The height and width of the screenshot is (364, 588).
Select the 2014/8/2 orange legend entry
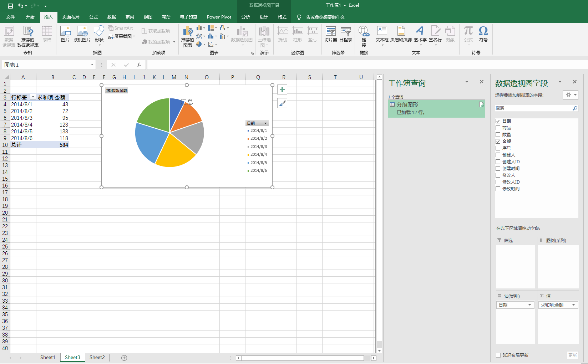click(257, 139)
